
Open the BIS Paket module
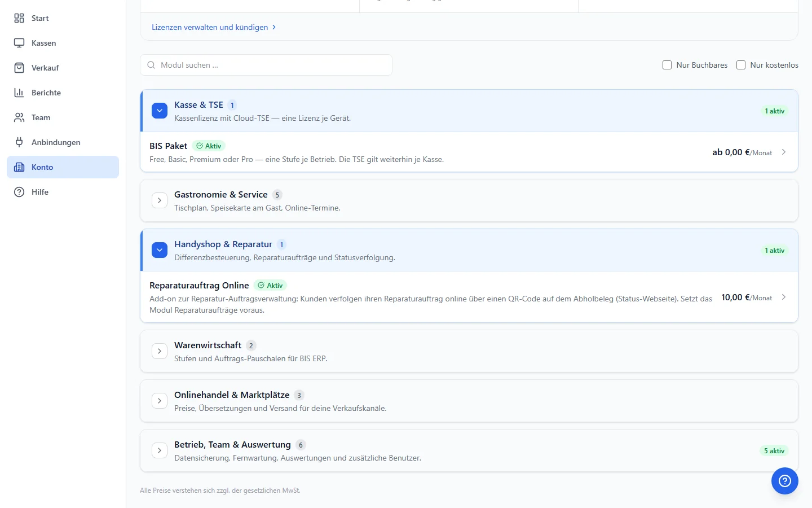(469, 152)
